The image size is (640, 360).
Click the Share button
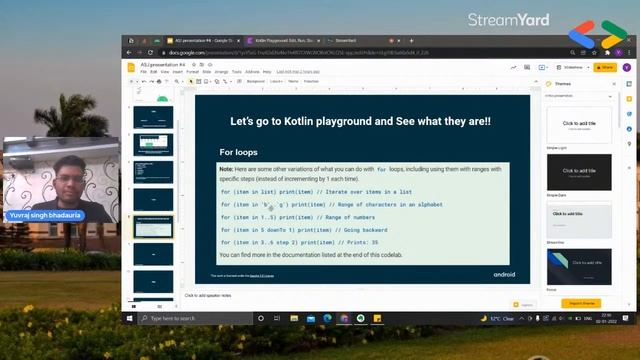tap(605, 67)
